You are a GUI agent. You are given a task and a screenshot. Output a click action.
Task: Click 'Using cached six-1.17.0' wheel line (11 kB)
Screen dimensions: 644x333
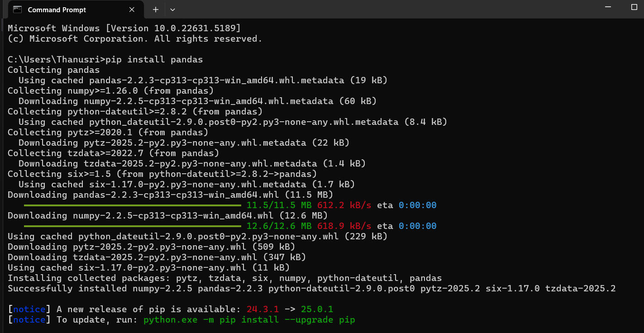pyautogui.click(x=149, y=268)
